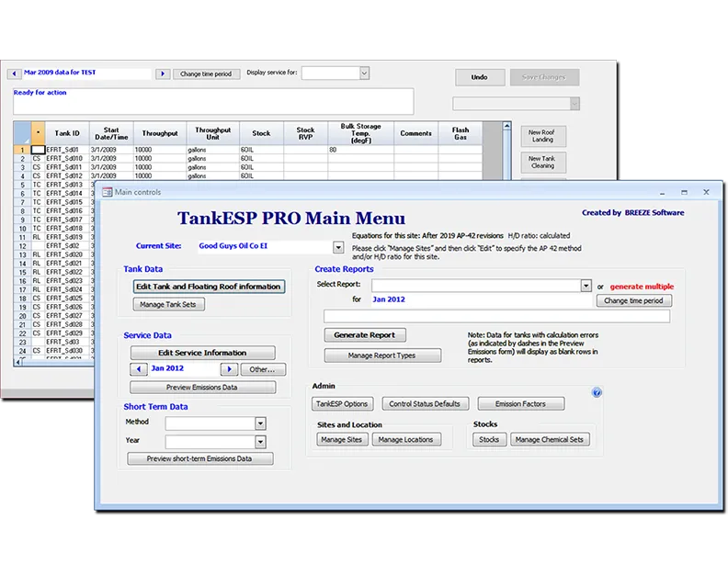The width and height of the screenshot is (728, 575).
Task: Go to previous month arrow beside Mar 2009 data
Action: point(14,73)
